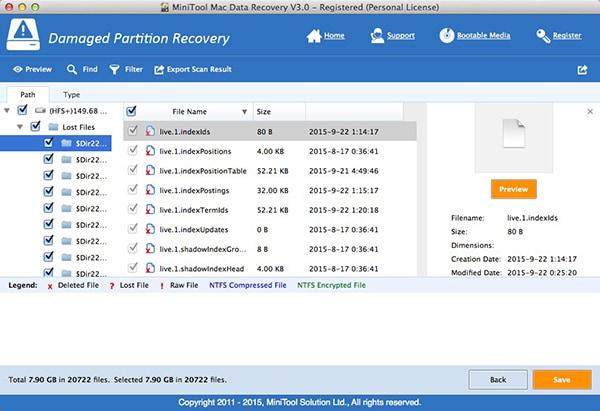Click the live.1.indexIds file icon

coord(150,131)
